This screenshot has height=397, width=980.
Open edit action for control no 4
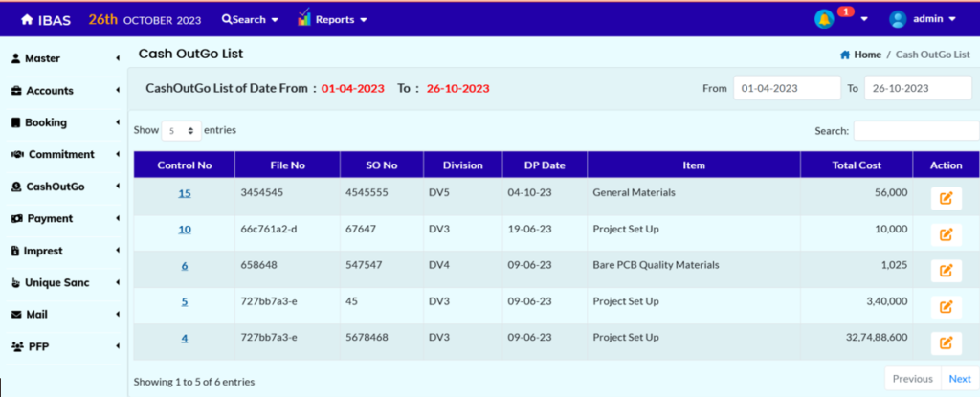click(x=946, y=342)
